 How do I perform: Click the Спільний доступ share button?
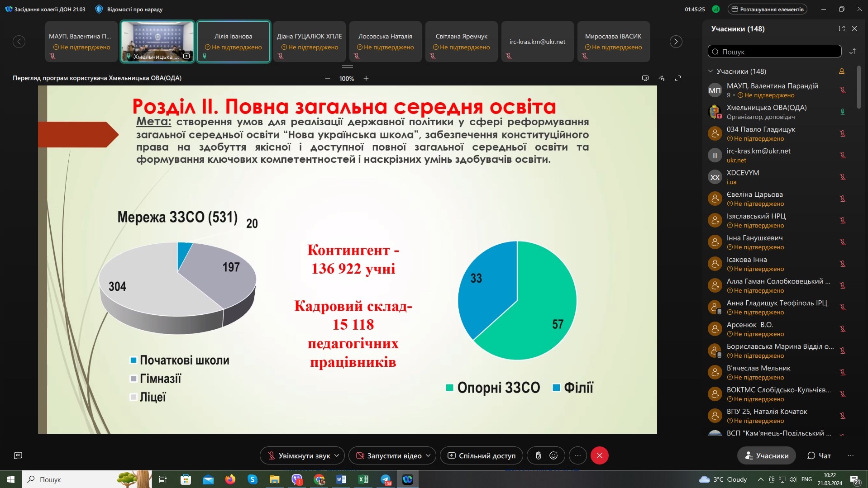(x=482, y=455)
